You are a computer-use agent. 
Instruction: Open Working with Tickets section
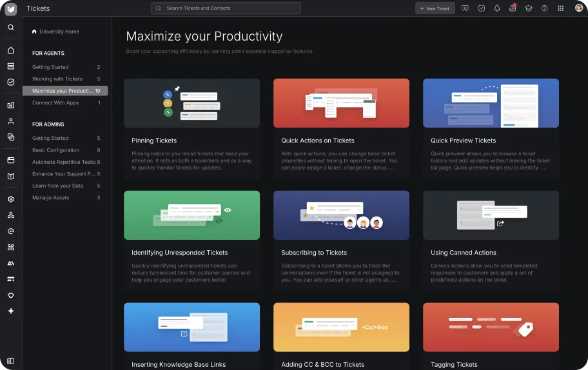(x=65, y=79)
